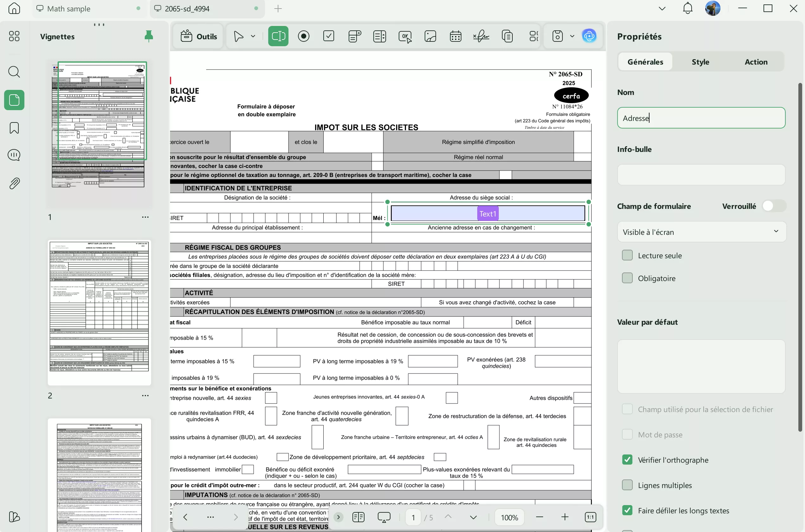This screenshot has width=805, height=532.
Task: Click the 1:1 actual size button
Action: click(590, 517)
